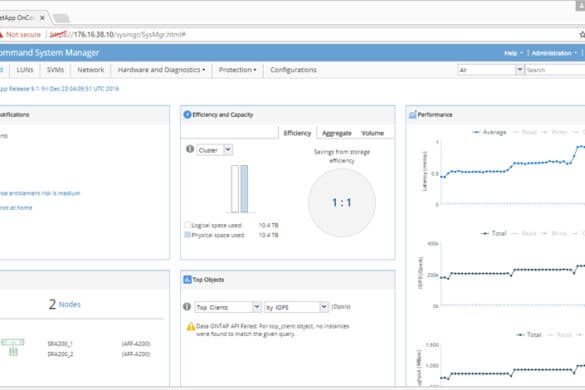Select the Aggregate tab

coord(337,133)
